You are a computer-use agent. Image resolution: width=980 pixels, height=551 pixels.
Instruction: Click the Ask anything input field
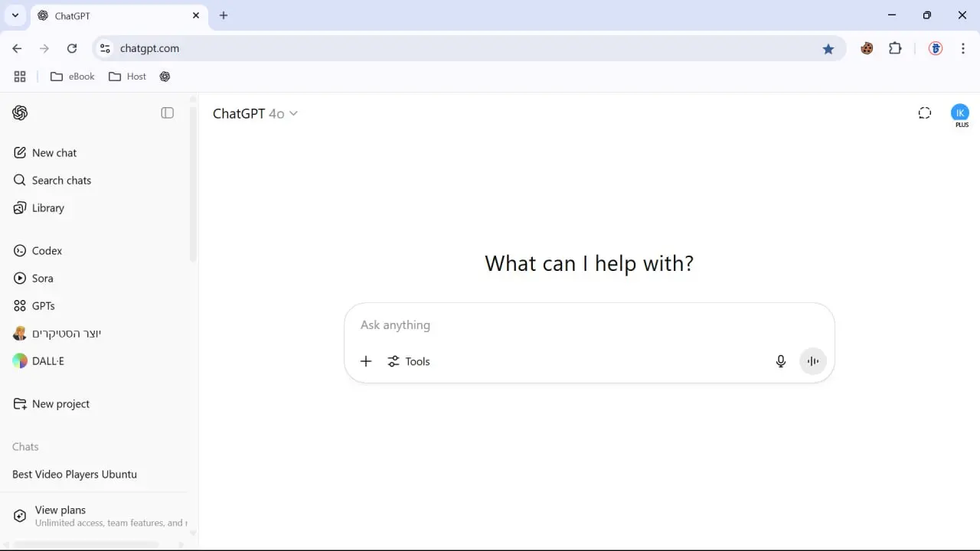(590, 325)
